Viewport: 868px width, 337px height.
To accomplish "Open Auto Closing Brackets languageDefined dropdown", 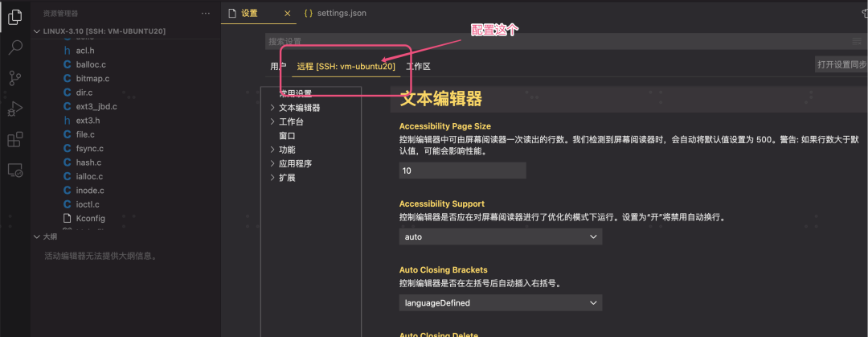I will point(501,302).
